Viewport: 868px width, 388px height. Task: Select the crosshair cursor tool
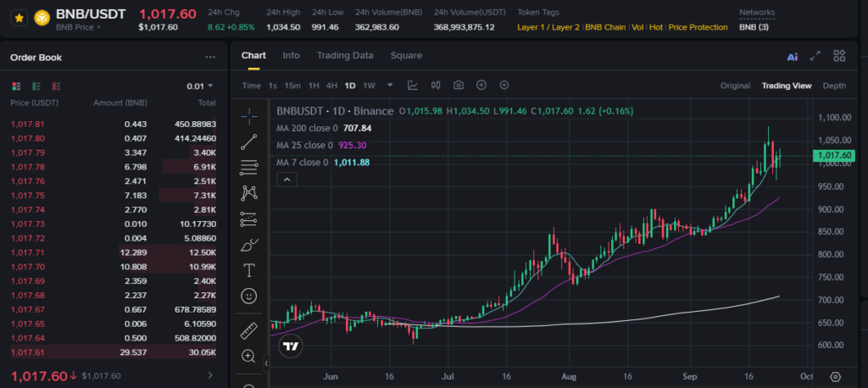249,115
